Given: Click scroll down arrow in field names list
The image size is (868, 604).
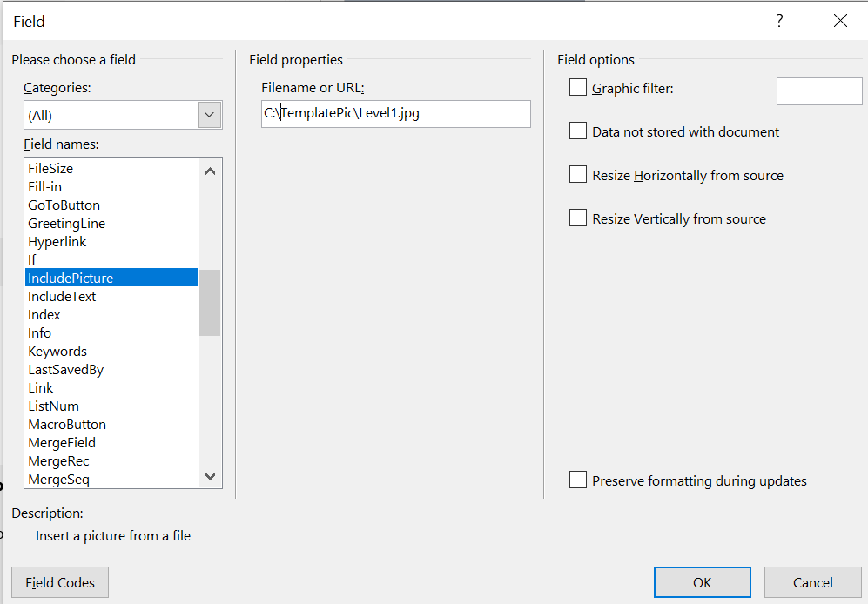Looking at the screenshot, I should tap(211, 476).
